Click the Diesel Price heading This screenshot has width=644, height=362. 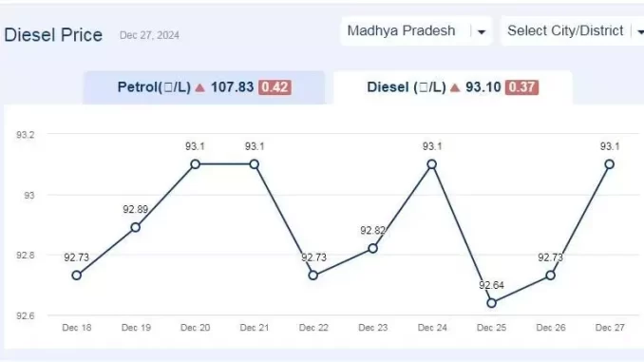[x=53, y=35]
